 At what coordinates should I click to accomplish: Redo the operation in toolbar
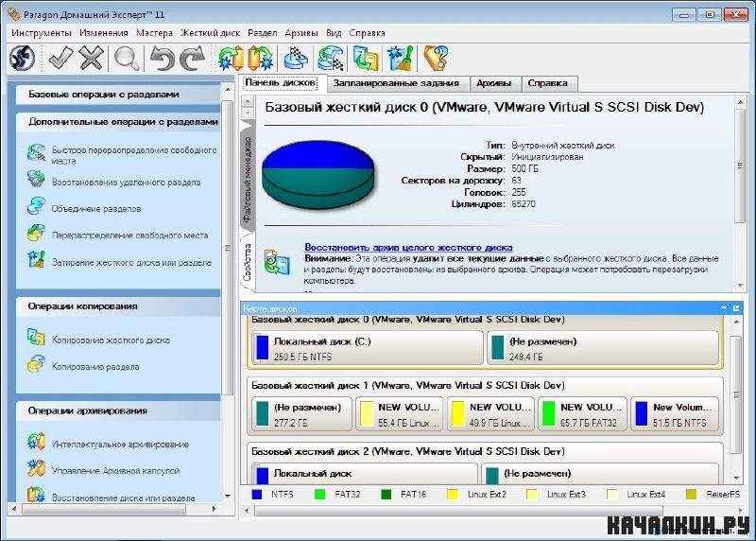point(193,59)
